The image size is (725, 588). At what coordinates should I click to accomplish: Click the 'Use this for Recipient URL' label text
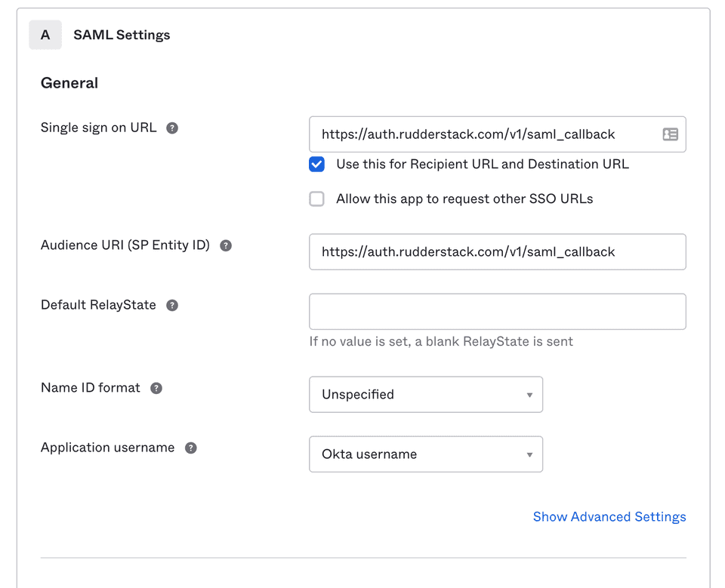482,165
